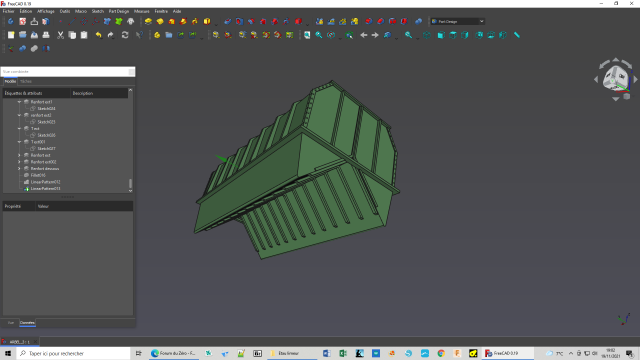Expand the Renfort dessous tree node
640x360 pixels.
[x=19, y=169]
